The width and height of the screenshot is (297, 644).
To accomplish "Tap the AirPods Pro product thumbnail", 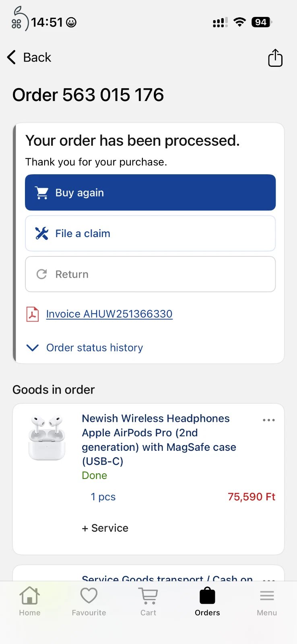I will click(47, 438).
